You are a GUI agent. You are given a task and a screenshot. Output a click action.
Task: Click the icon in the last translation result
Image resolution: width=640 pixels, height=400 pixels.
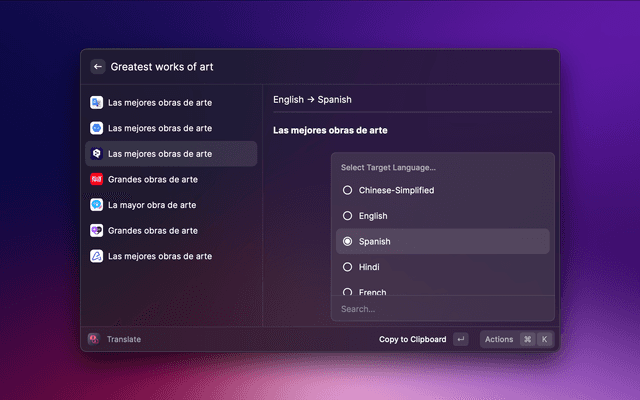coord(96,256)
